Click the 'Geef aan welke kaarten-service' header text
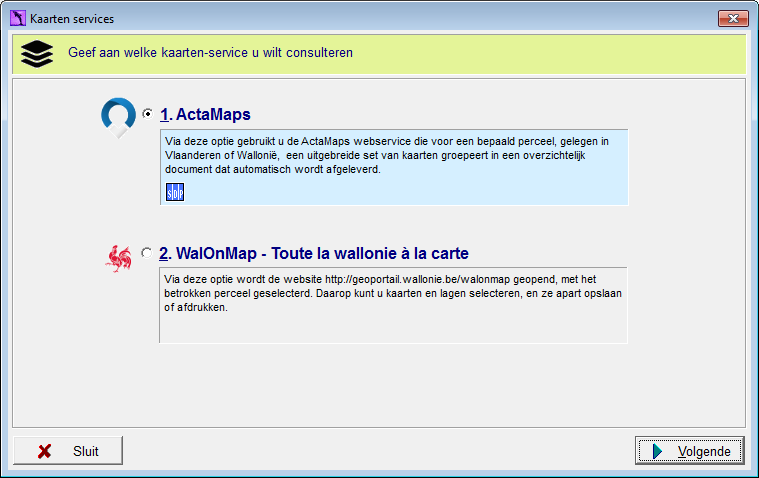The width and height of the screenshot is (759, 478). coord(210,52)
